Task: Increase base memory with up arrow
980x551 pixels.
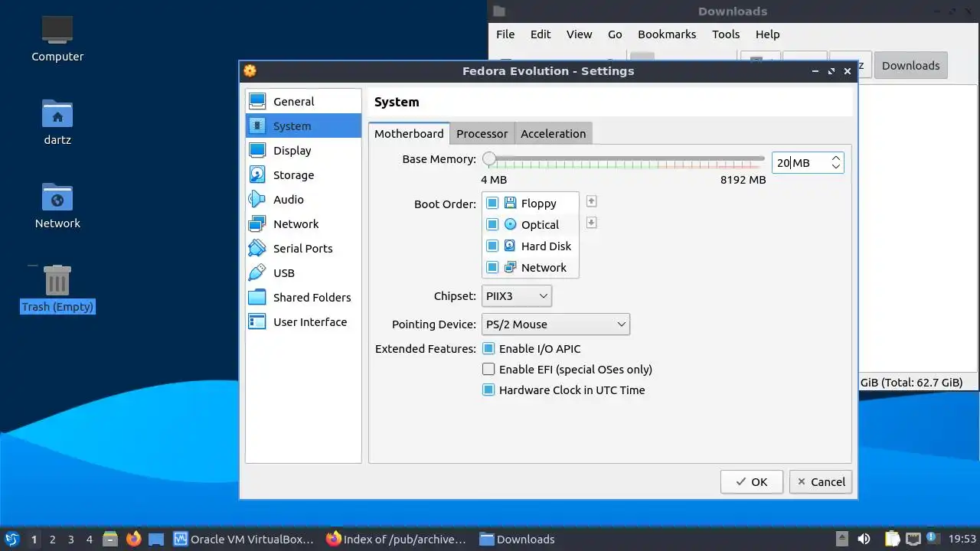Action: [836, 158]
